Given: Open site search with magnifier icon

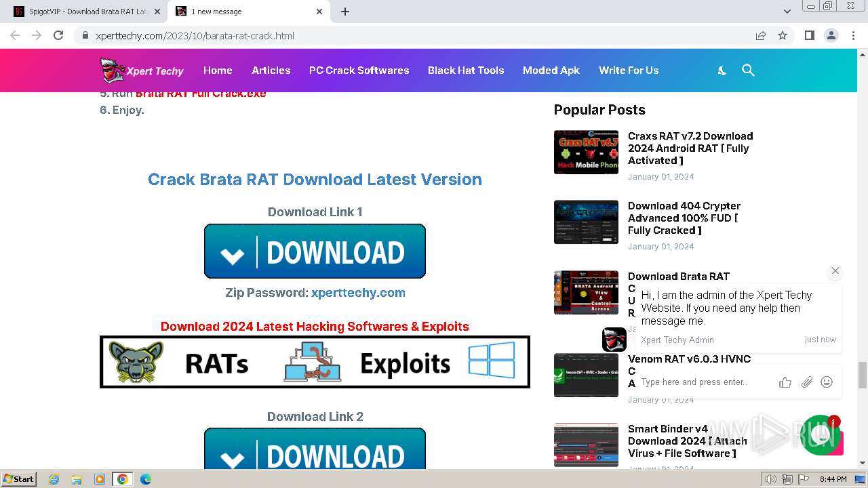Looking at the screenshot, I should pyautogui.click(x=748, y=70).
